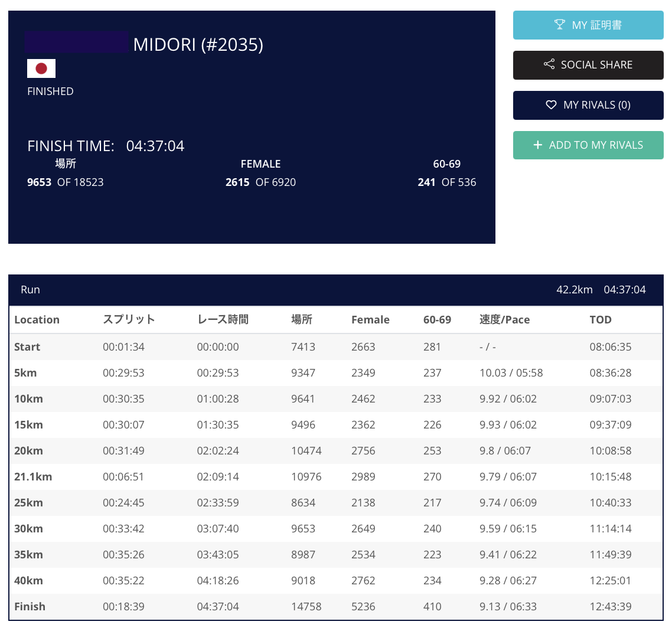
Task: Select the 5km row label
Action: (x=25, y=373)
